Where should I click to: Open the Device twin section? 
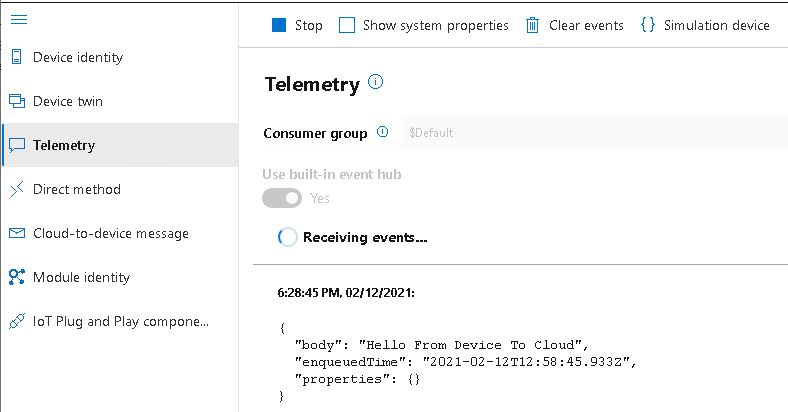click(x=68, y=101)
